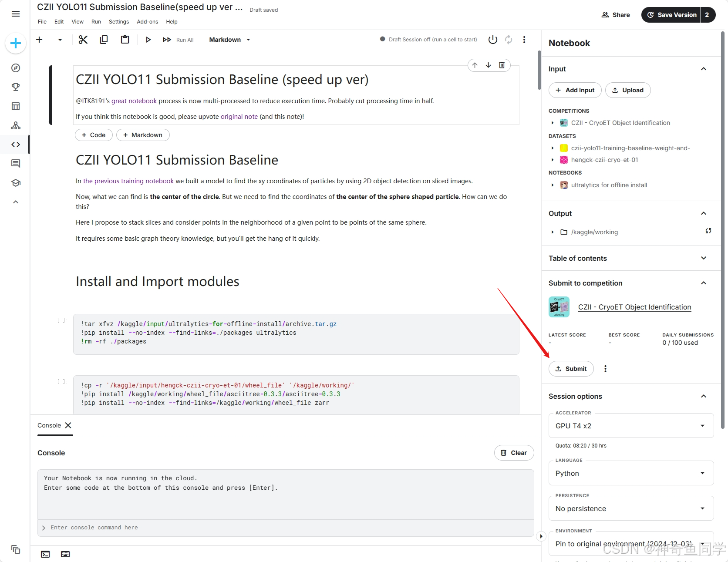Expand the /kaggle/working folder
Screen dimensions: 728x562
pos(553,232)
